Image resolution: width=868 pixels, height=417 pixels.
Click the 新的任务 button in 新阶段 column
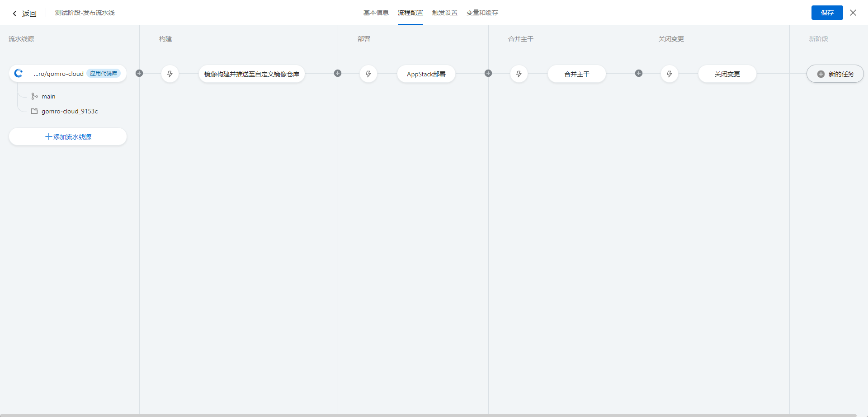tap(835, 74)
